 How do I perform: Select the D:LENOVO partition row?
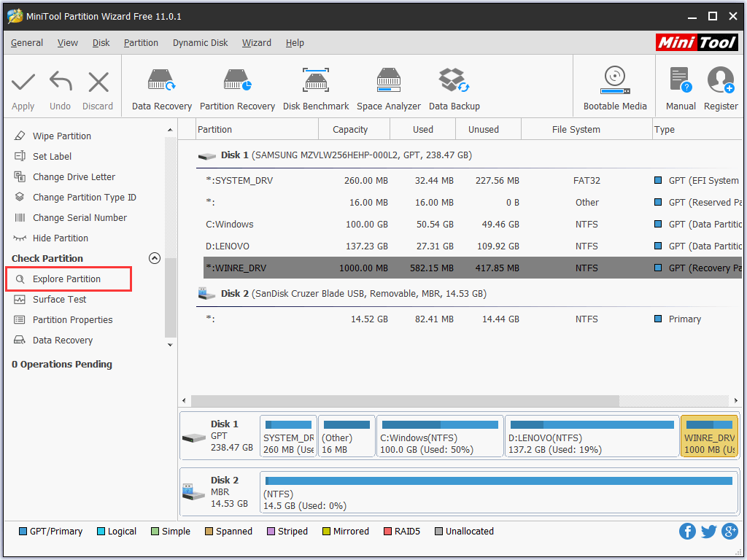[472, 246]
